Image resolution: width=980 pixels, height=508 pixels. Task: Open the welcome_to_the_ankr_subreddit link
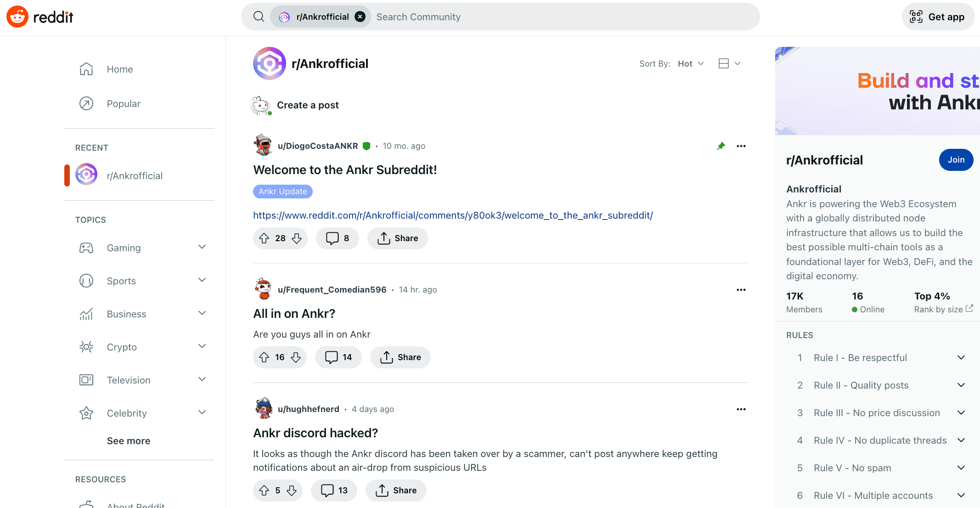coord(453,215)
